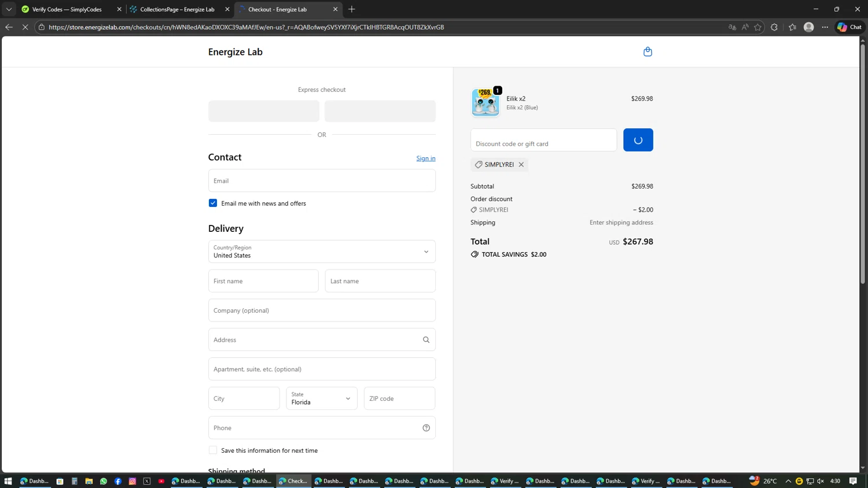This screenshot has height=488, width=868.
Task: Open the State dropdown showing Florida
Action: (321, 398)
